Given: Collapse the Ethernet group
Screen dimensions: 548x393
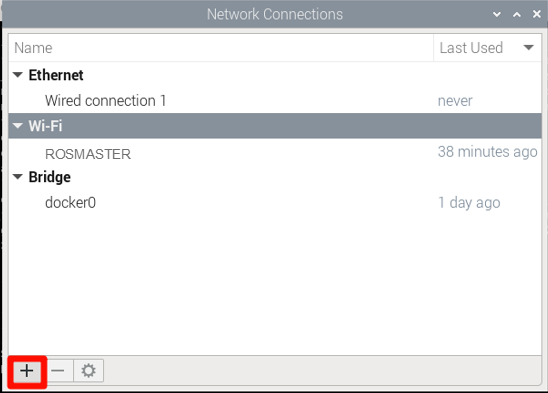Looking at the screenshot, I should (17, 75).
